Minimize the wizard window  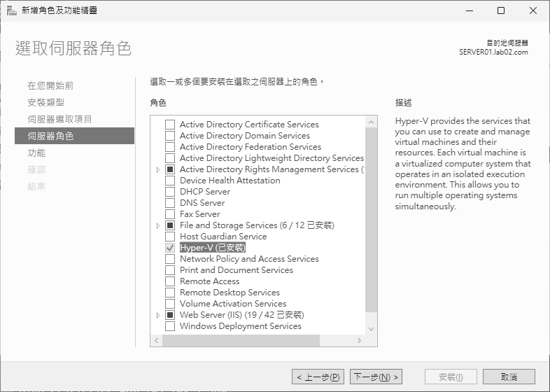coord(470,10)
